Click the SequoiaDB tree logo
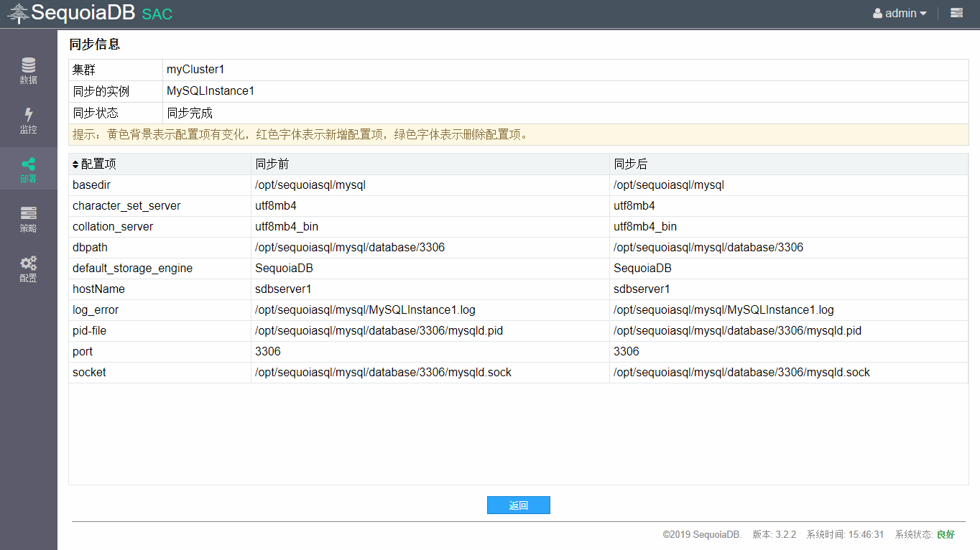 (18, 14)
